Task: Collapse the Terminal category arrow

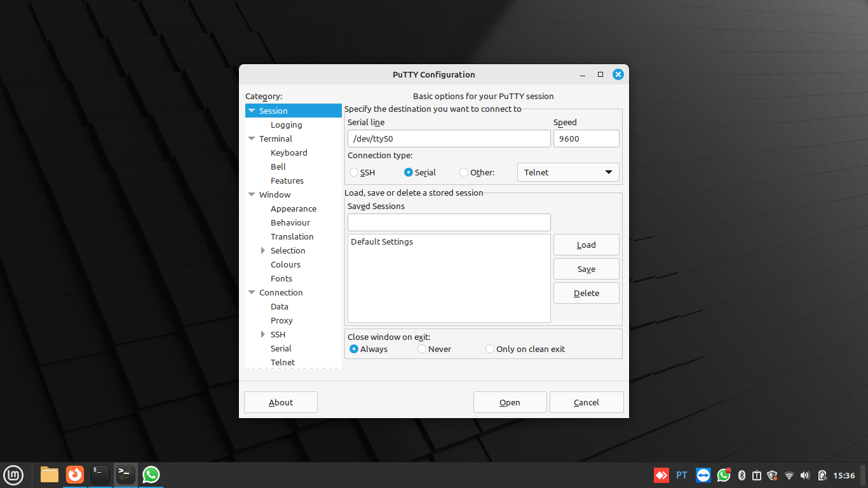Action: click(x=252, y=139)
